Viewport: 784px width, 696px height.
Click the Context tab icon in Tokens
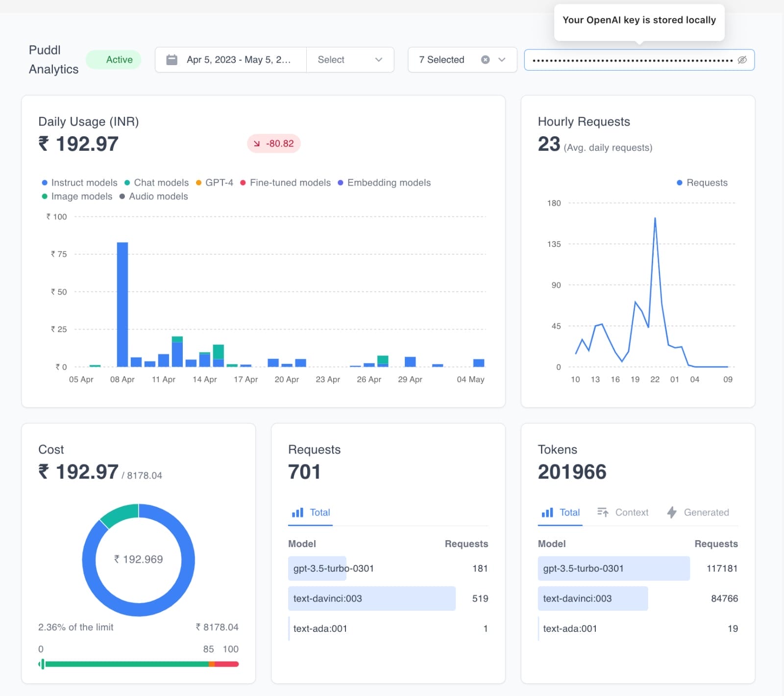pos(603,512)
